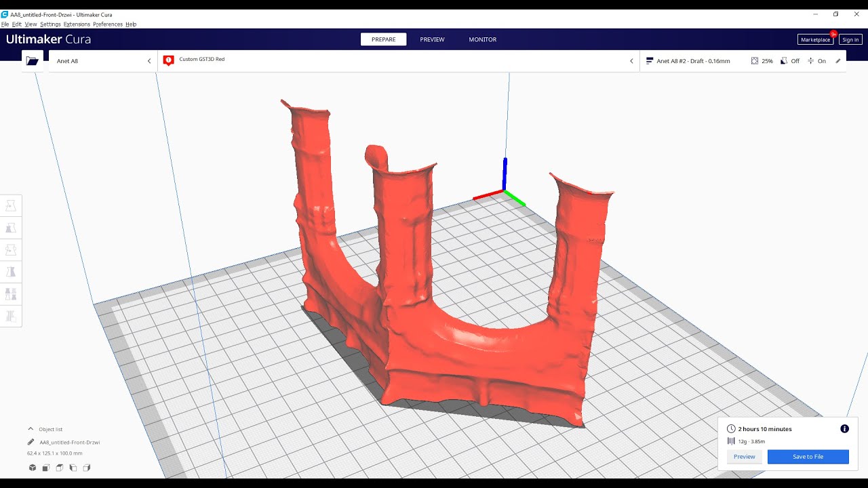Open the Extensions menu

[x=77, y=24]
